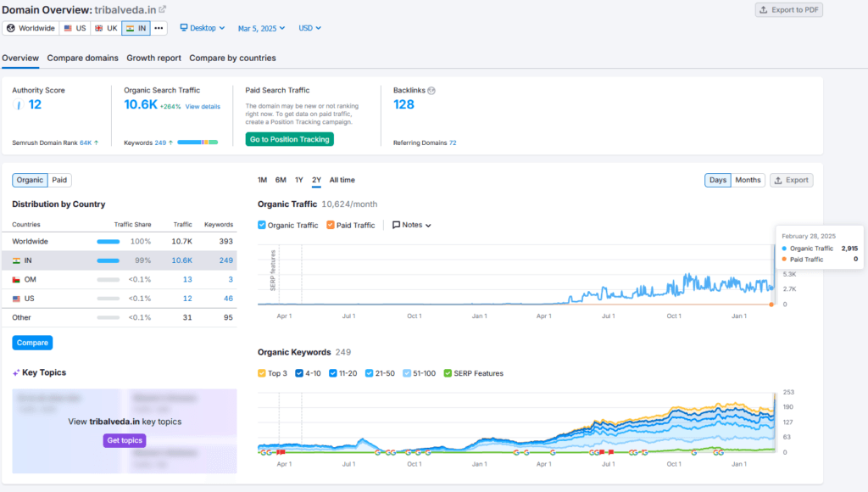Select the India flag database button
The width and height of the screenshot is (868, 492).
(x=136, y=28)
